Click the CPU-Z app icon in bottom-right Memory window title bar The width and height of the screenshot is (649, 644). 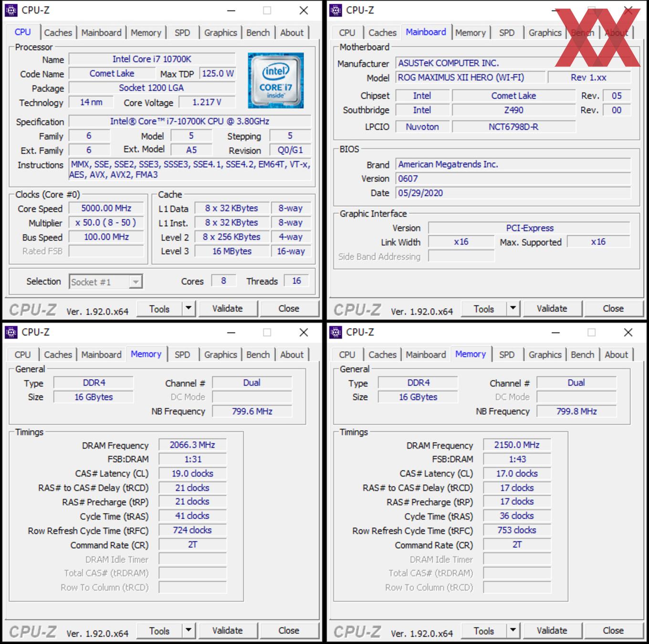pos(336,332)
